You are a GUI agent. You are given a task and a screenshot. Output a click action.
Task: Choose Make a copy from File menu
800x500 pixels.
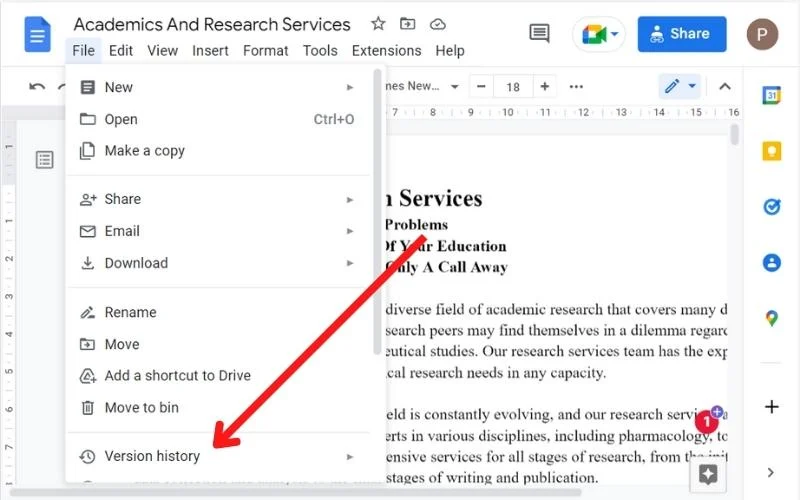coord(144,151)
